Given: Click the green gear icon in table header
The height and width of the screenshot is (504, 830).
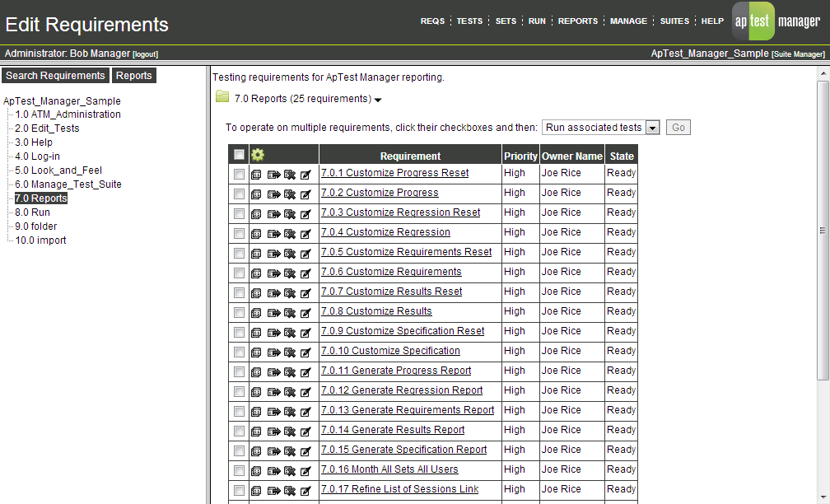Looking at the screenshot, I should [257, 155].
